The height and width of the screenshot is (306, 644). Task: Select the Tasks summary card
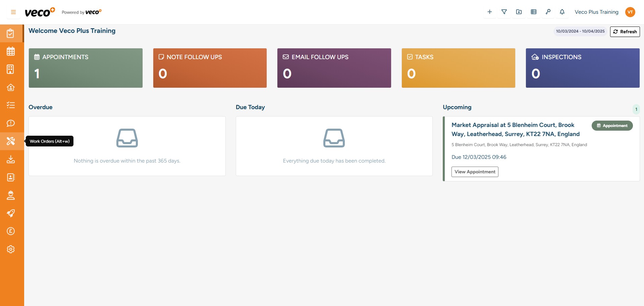tap(458, 68)
